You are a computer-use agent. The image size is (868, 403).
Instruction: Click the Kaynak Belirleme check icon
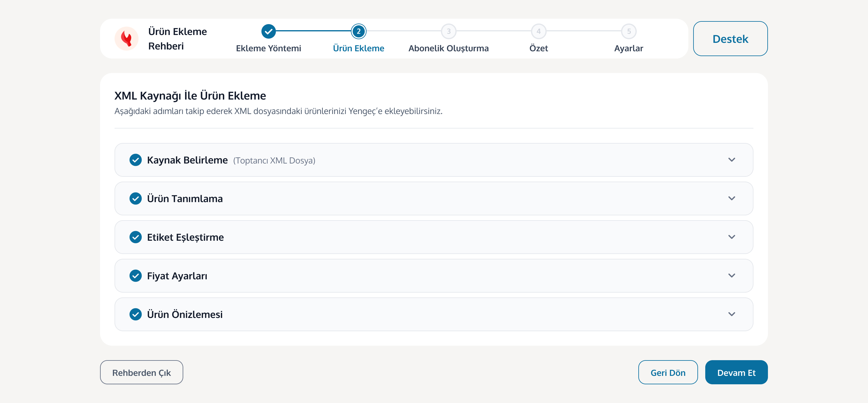135,160
